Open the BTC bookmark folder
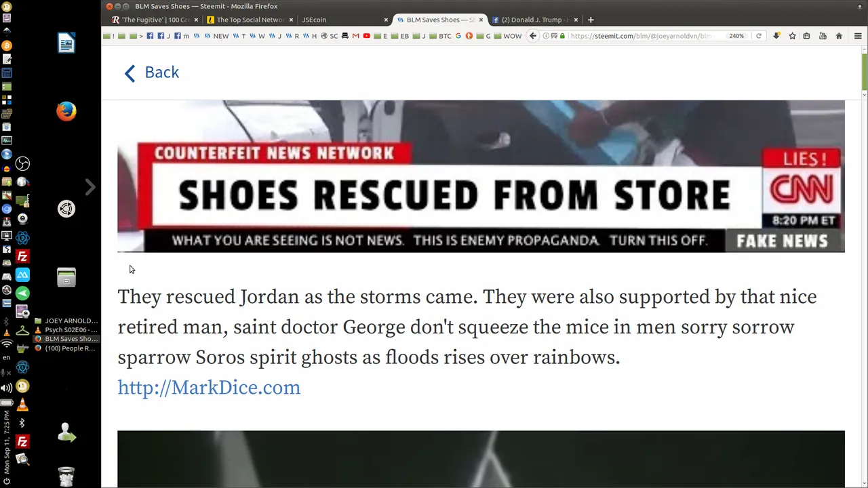 pos(441,36)
